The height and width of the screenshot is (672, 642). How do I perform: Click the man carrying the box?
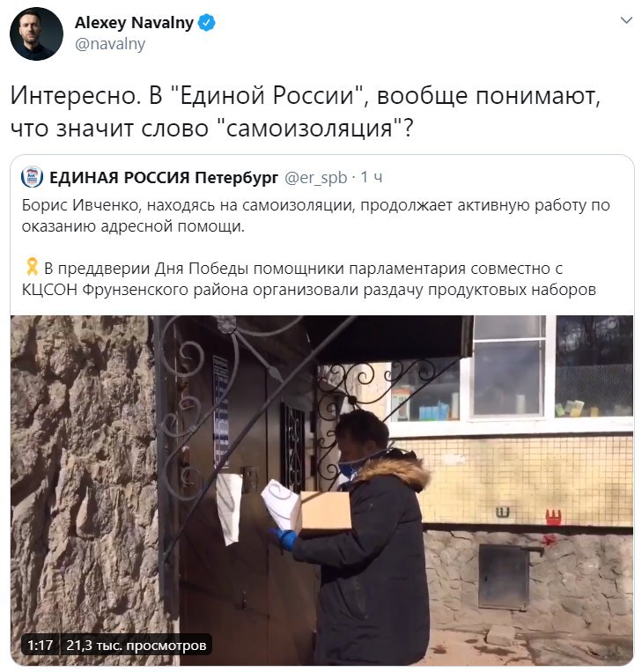(x=362, y=537)
